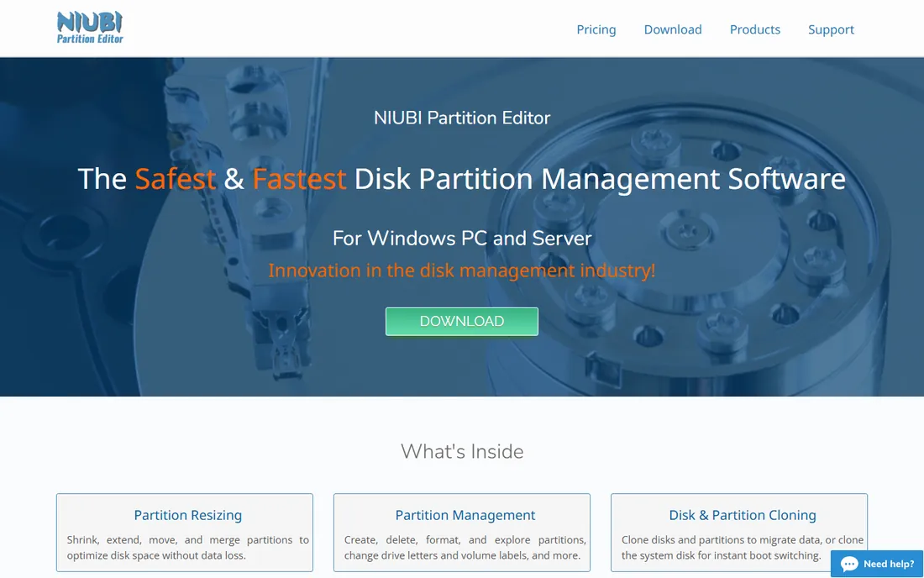Go to the Support page
The image size is (924, 578).
pos(830,29)
